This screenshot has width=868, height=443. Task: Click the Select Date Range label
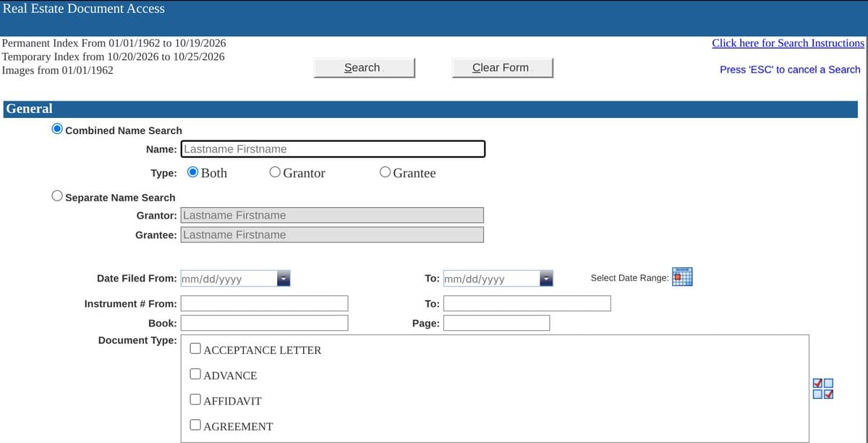pos(629,278)
